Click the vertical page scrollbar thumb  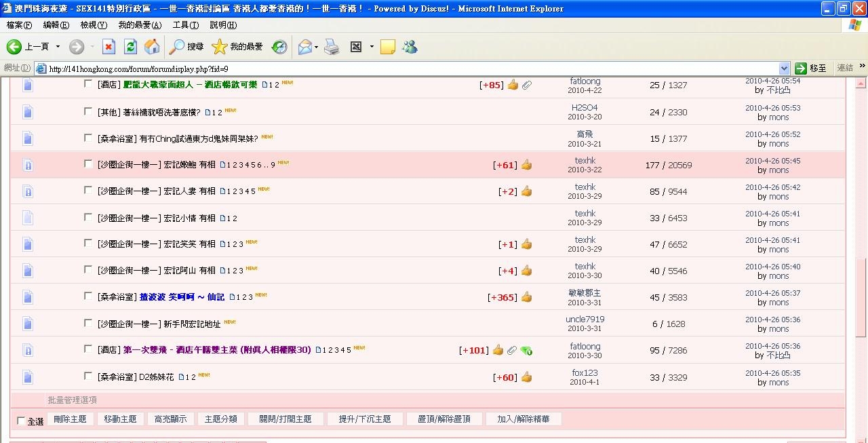coord(861,298)
